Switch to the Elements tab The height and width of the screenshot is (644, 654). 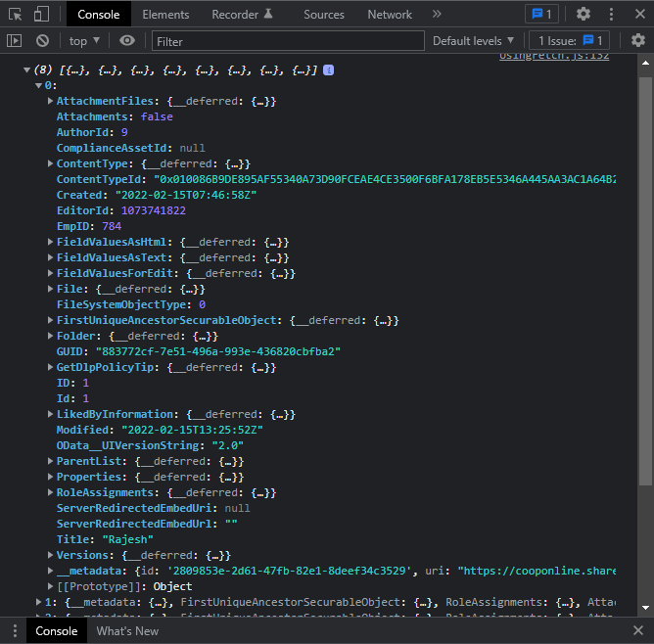click(165, 15)
